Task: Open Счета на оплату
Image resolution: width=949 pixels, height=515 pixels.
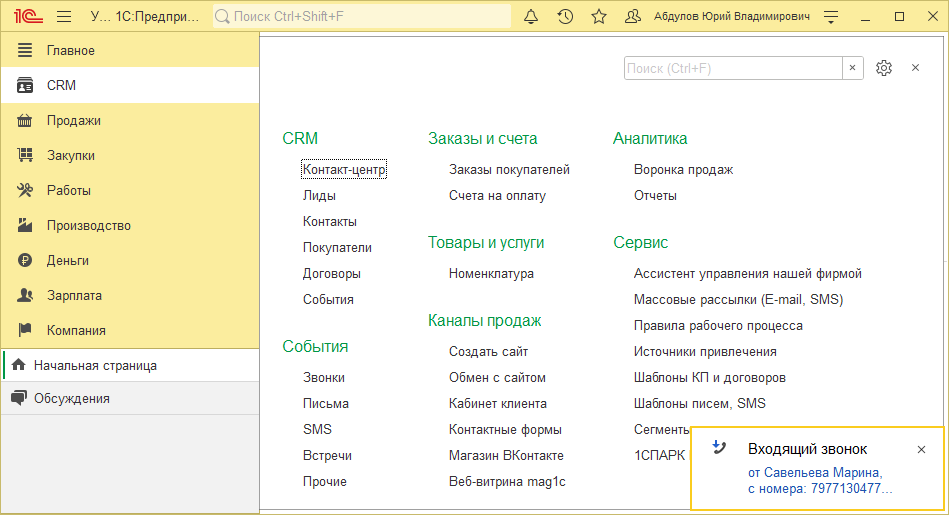Action: [x=497, y=195]
